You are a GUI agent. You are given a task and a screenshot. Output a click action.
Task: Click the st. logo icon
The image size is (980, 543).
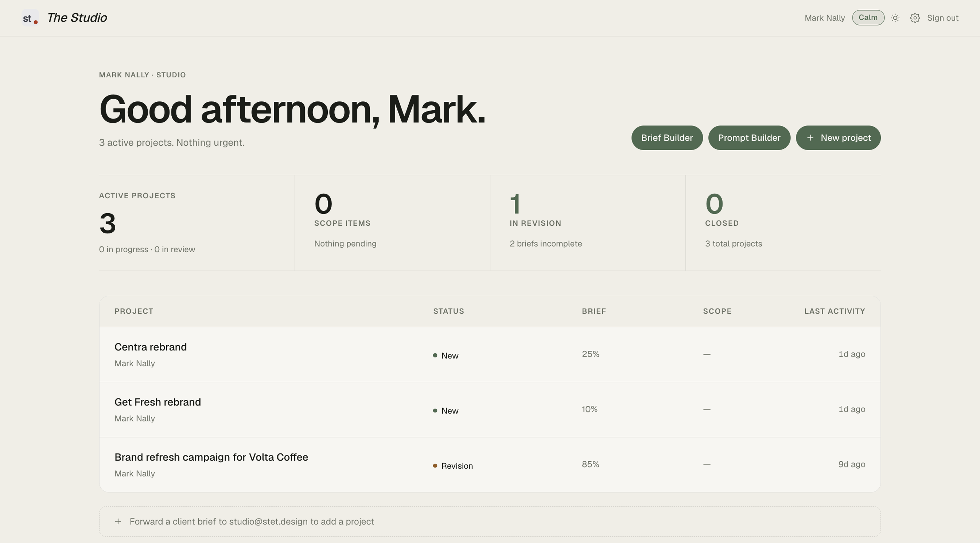point(30,18)
